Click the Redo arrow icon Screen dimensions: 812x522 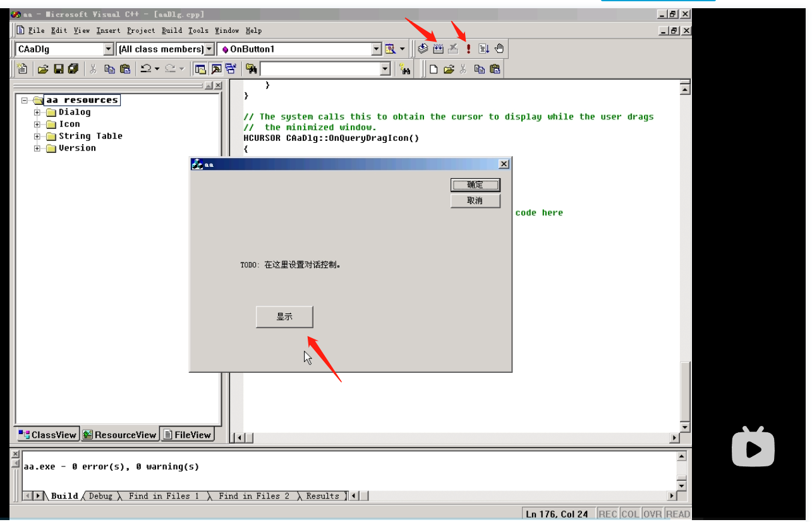pos(170,69)
